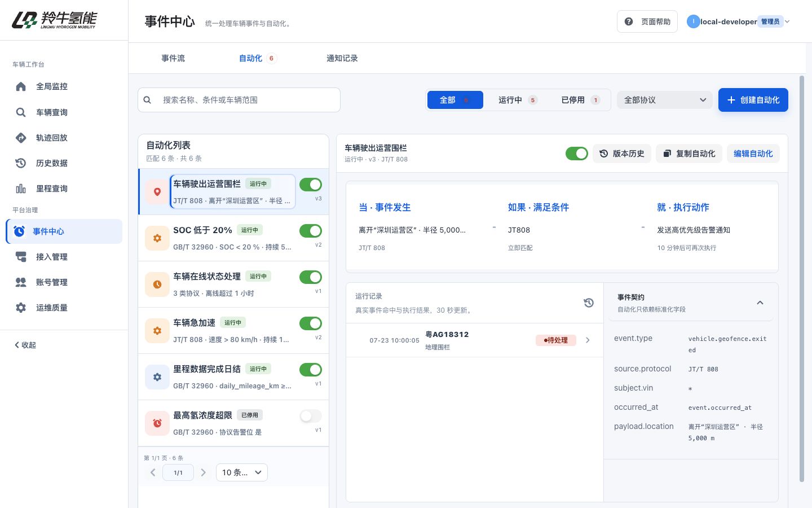Click the 羚牛氢能 logo

pos(55,20)
